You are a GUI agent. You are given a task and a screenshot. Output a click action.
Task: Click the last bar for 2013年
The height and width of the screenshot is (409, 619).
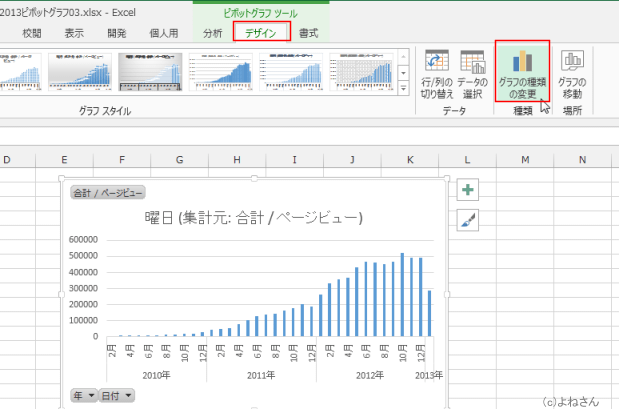pyautogui.click(x=430, y=313)
